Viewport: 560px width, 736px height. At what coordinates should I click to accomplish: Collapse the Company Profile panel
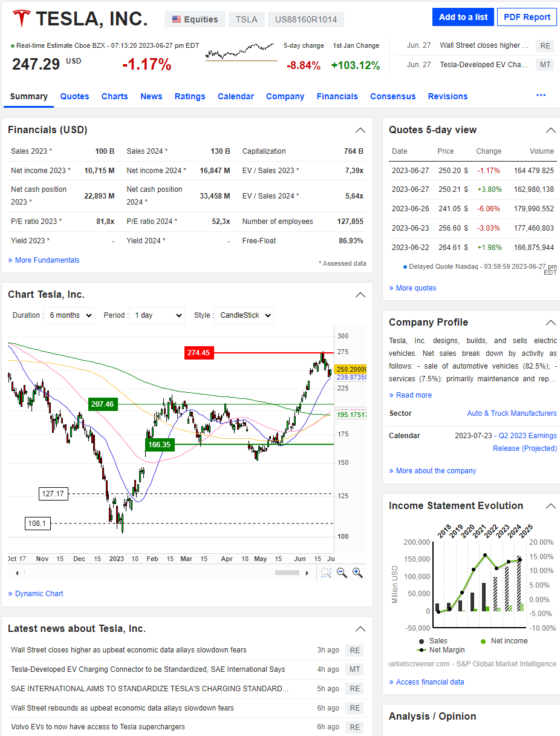[550, 323]
